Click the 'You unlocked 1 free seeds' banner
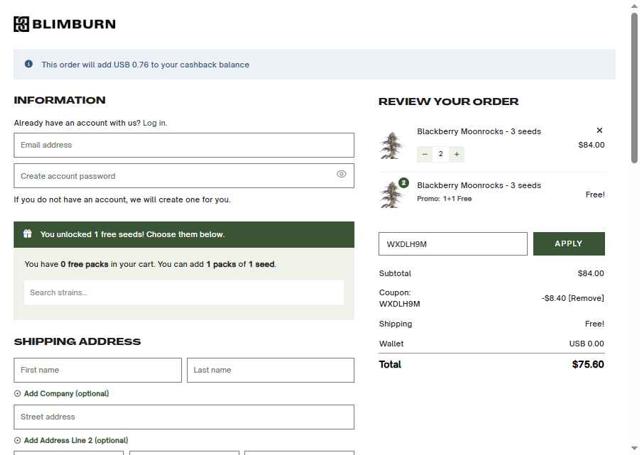The width and height of the screenshot is (640, 455). coord(184,235)
